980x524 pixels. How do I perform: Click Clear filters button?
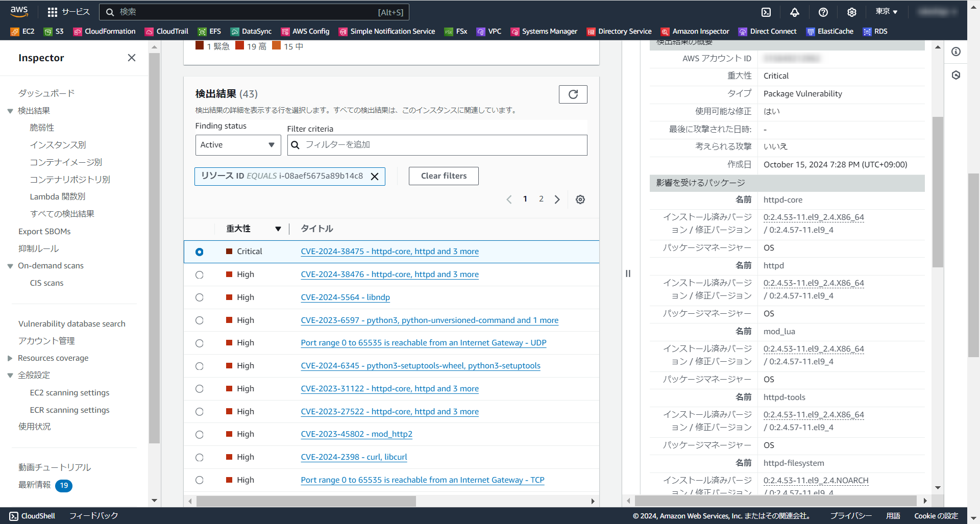(444, 176)
